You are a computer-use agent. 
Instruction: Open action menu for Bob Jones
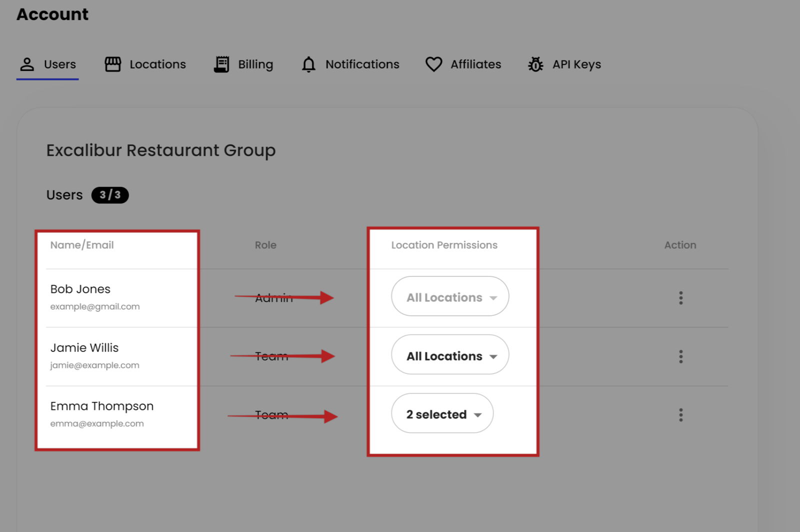click(680, 298)
